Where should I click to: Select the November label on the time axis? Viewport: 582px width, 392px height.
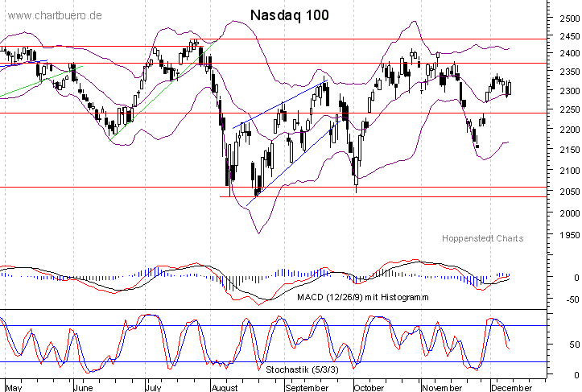click(442, 388)
